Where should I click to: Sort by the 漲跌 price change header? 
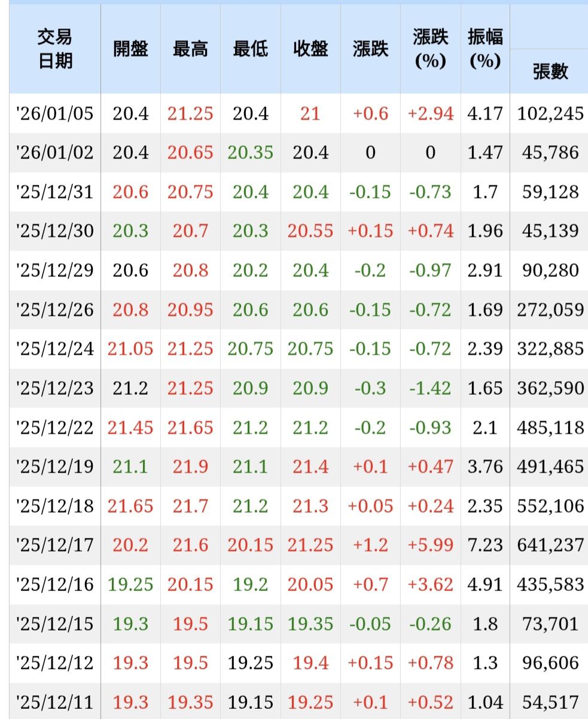click(x=370, y=49)
